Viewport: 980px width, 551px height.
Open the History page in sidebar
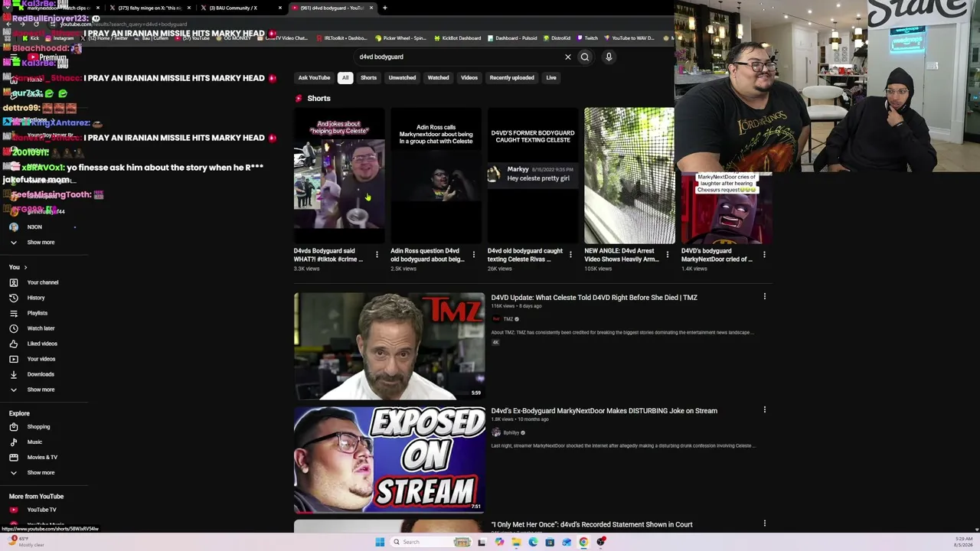[x=36, y=298]
